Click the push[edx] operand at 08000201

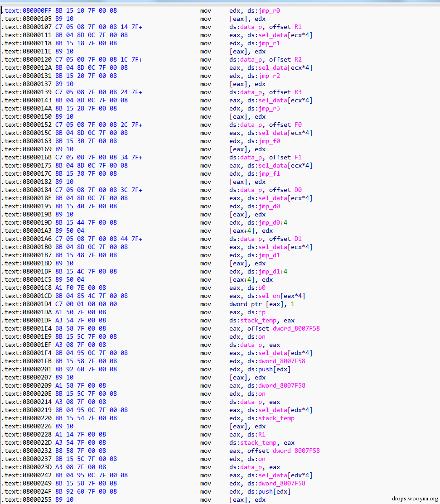tap(274, 370)
